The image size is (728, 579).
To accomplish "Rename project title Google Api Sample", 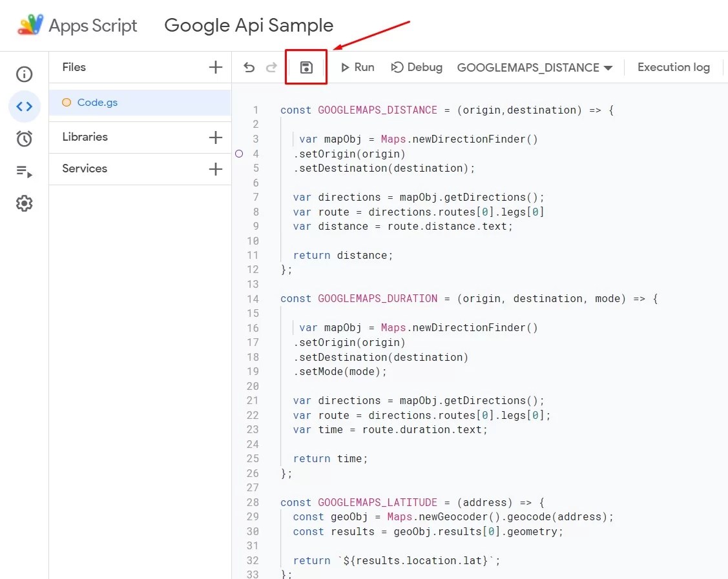I will 249,25.
